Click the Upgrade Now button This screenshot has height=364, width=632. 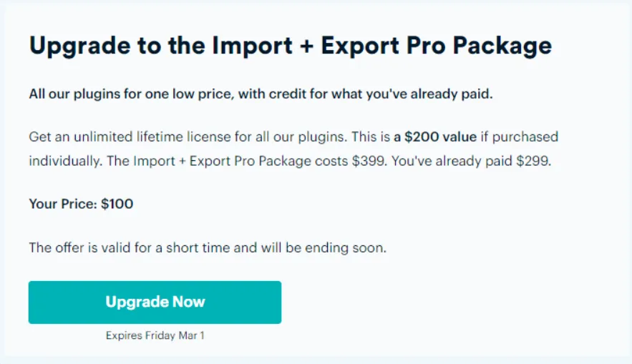pos(155,302)
